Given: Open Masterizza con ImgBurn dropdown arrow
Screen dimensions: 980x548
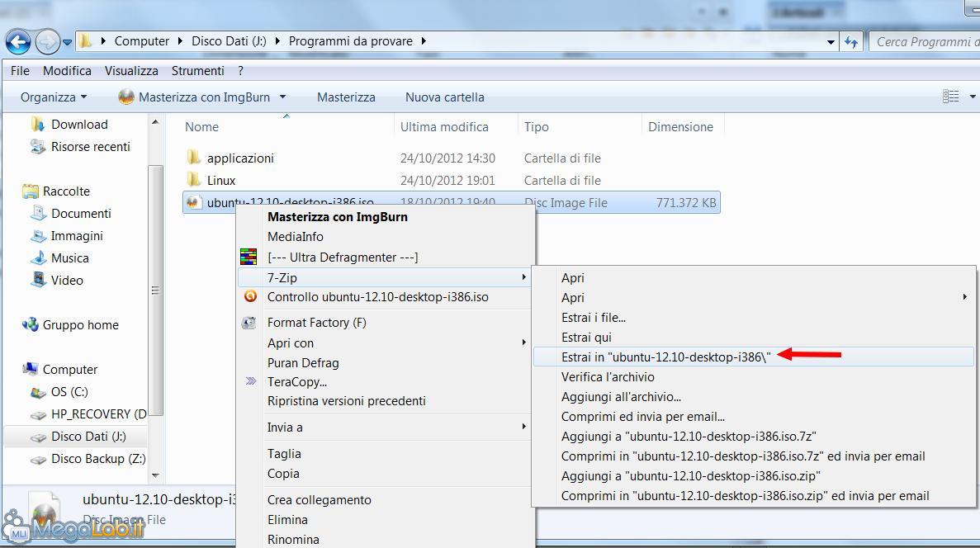Looking at the screenshot, I should tap(282, 97).
